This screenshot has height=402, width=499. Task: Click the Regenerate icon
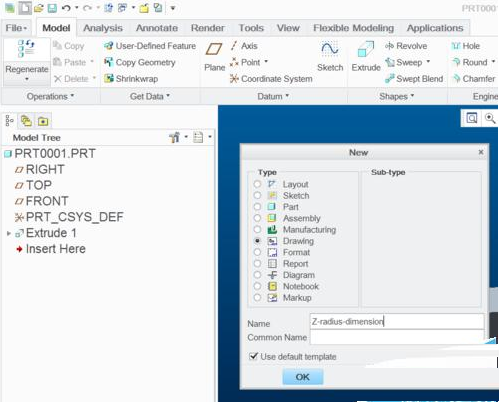point(26,49)
